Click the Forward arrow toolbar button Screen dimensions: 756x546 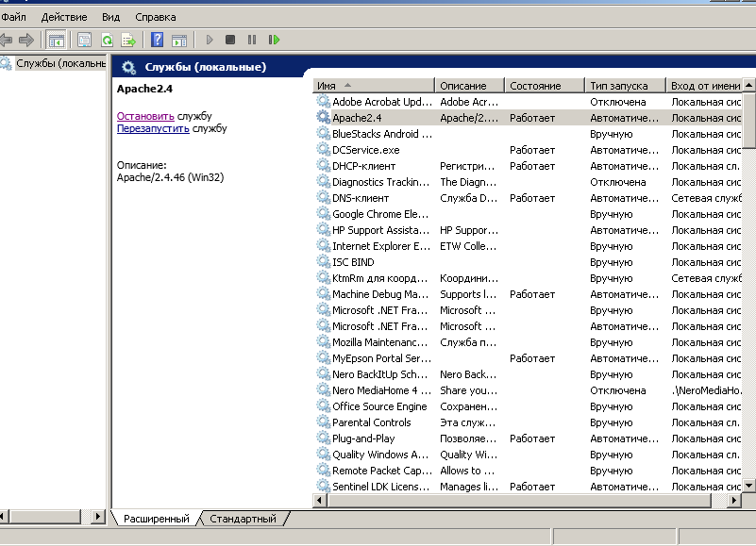[26, 40]
